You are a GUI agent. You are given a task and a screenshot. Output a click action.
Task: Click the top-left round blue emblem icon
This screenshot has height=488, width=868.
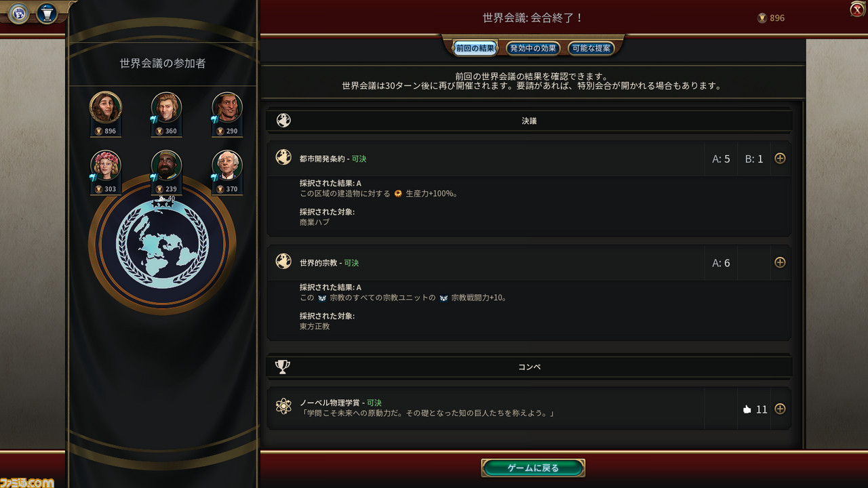[x=19, y=13]
